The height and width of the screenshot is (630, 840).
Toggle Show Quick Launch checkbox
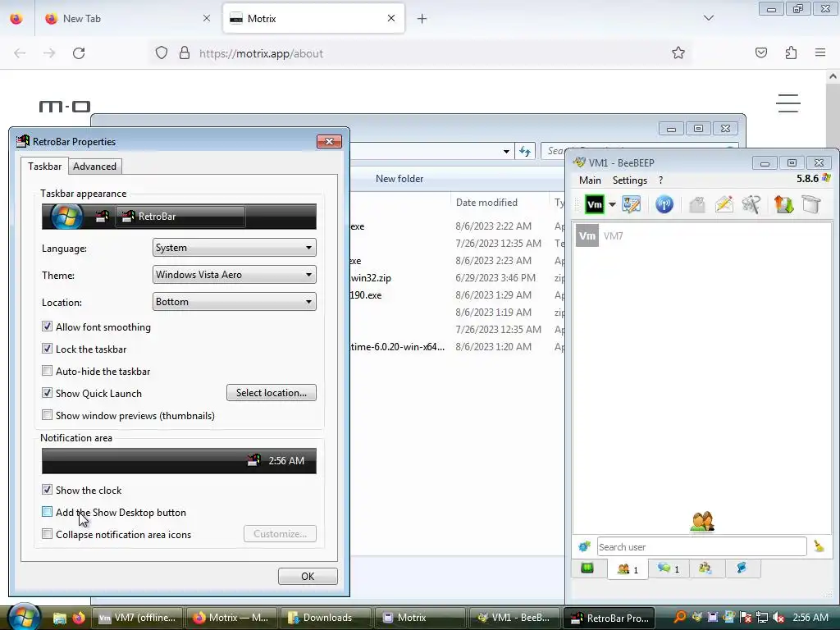47,393
